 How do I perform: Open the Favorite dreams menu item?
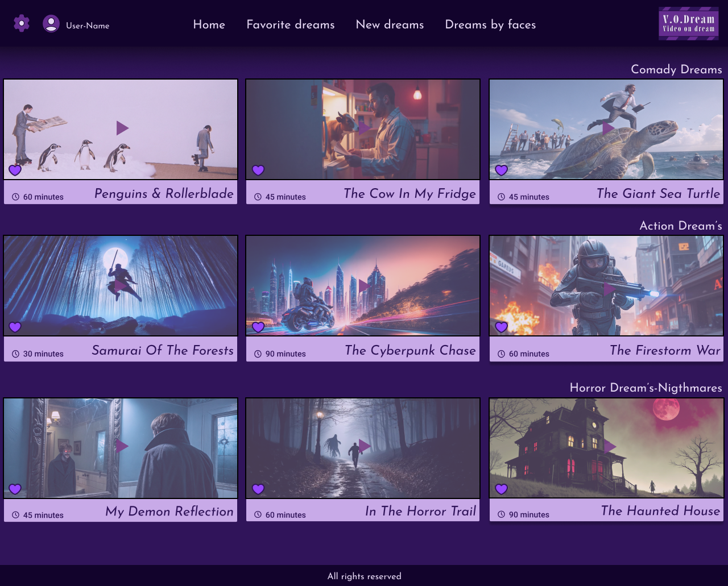[290, 24]
